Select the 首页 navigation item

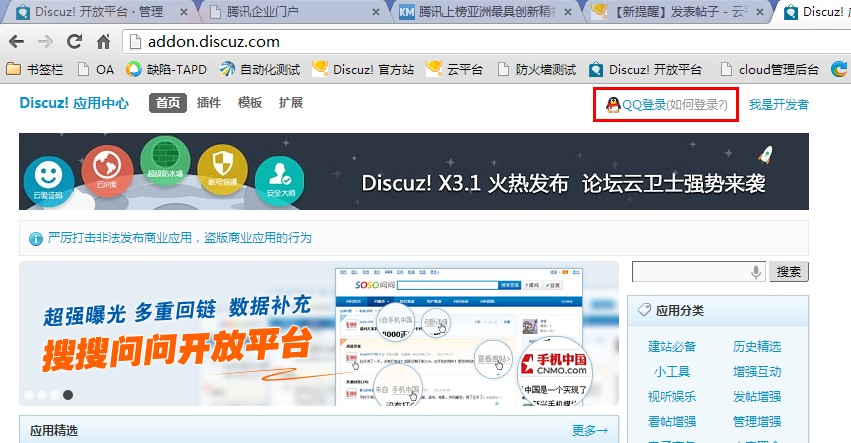(168, 103)
